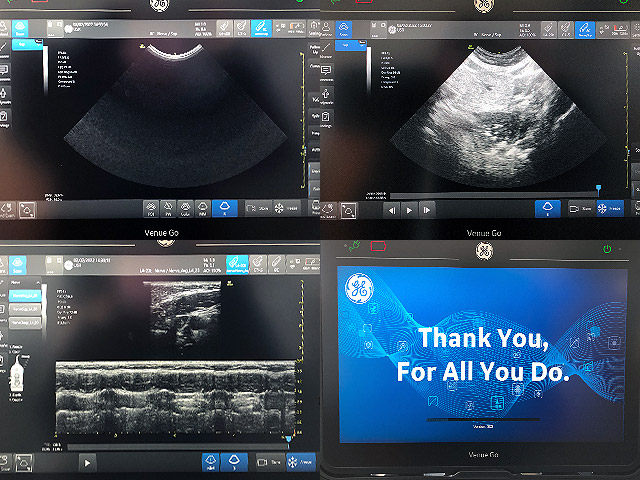Select the third Nerve preset in the list
This screenshot has height=480, width=640.
click(25, 322)
